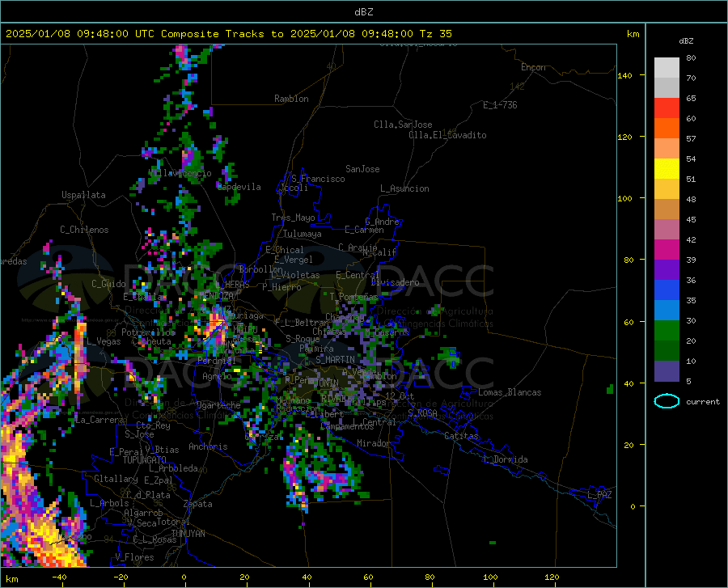Viewport: 728px width, 588px height.
Task: Click the 140 km tick on the vertical axis
Action: (x=625, y=75)
